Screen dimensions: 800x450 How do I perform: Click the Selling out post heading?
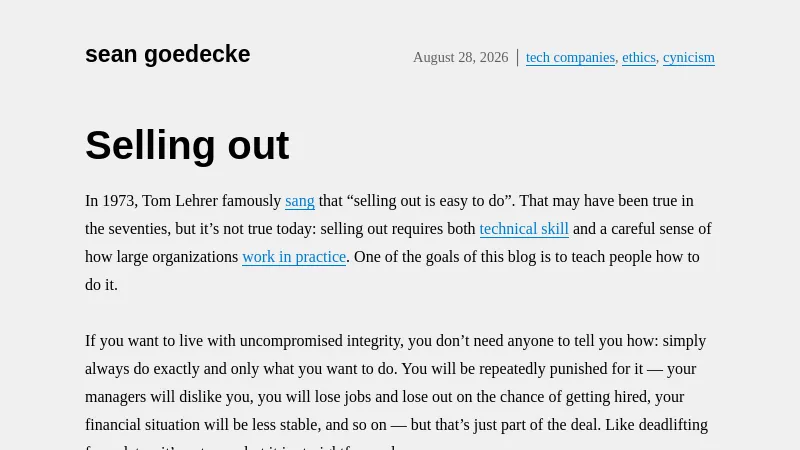click(x=187, y=145)
